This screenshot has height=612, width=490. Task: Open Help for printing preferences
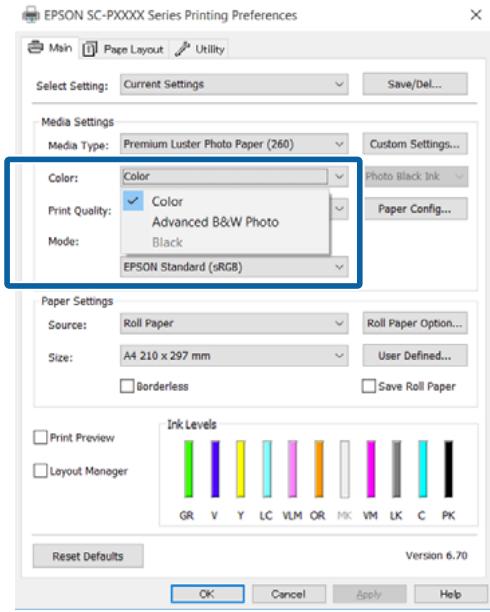point(451,594)
